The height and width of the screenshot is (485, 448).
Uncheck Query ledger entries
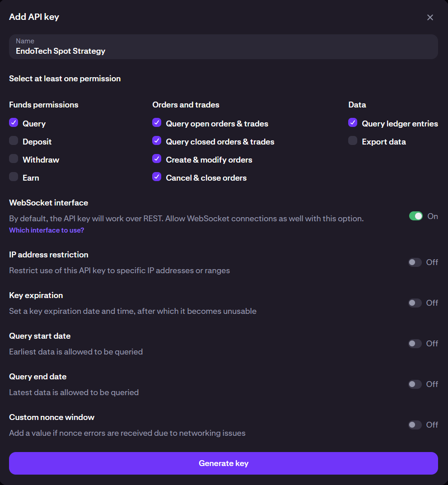[353, 123]
